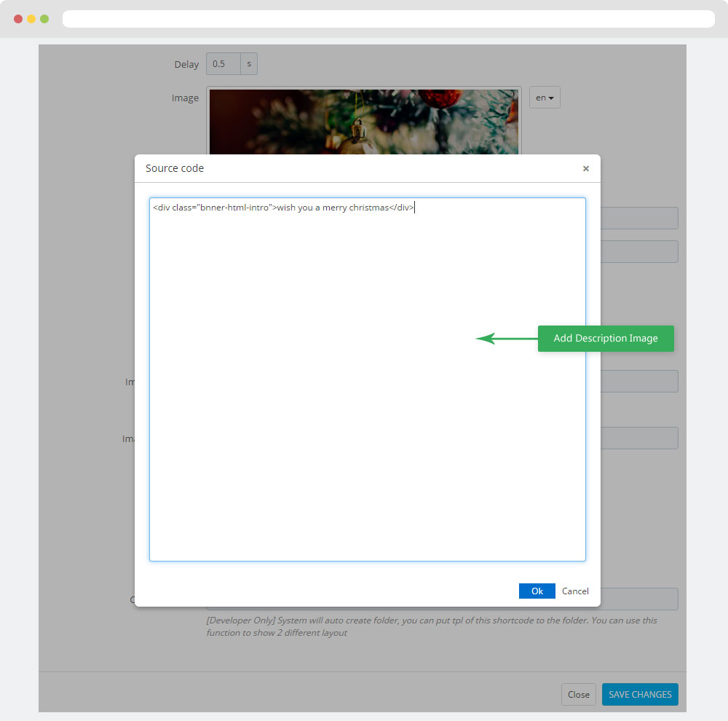The width and height of the screenshot is (728, 721).
Task: Click the Image field label
Action: (x=185, y=98)
